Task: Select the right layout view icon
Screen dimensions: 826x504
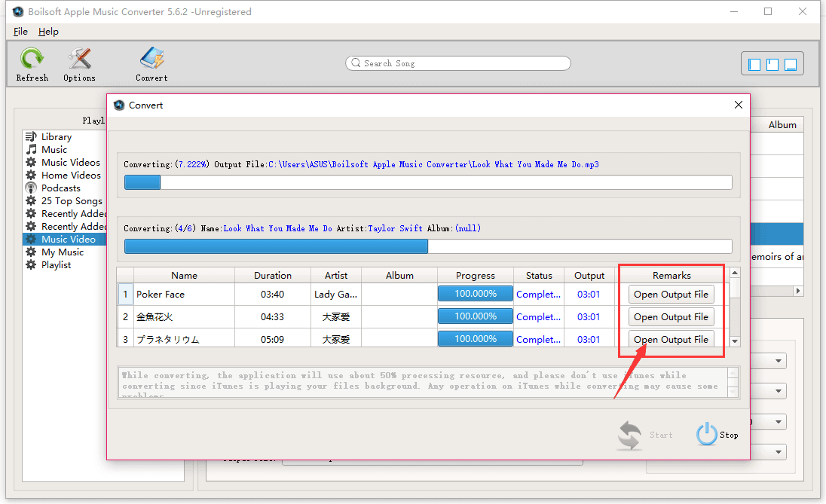Action: tap(790, 64)
